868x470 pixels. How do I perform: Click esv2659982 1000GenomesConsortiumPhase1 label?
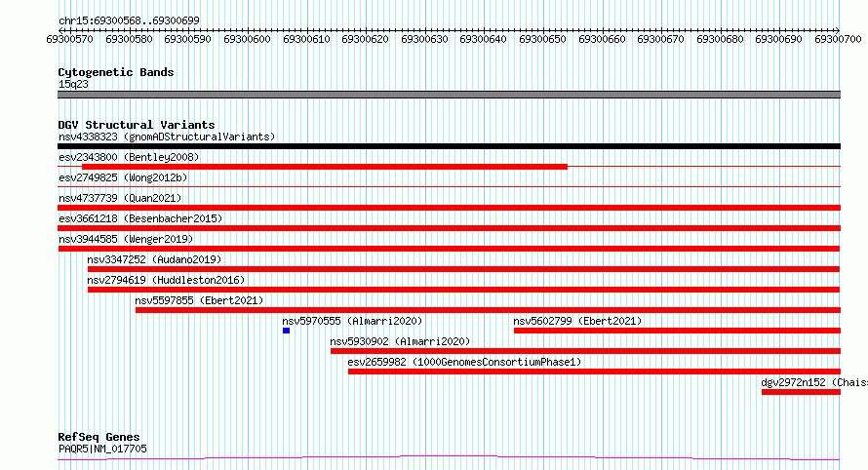464,362
